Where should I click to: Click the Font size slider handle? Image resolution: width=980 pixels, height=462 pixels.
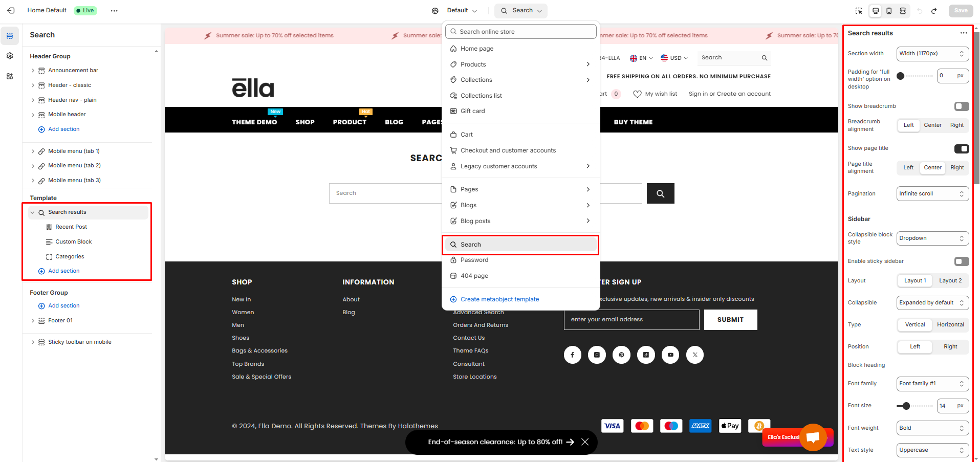[x=906, y=406]
